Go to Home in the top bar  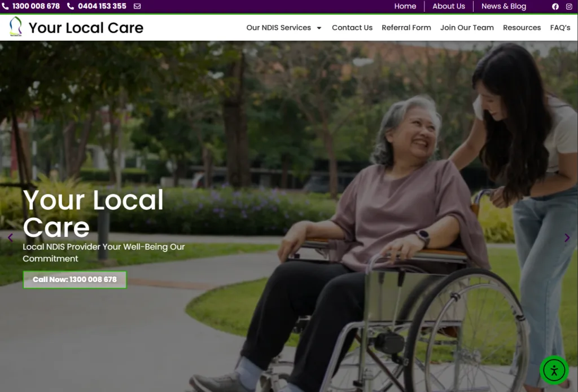point(405,6)
